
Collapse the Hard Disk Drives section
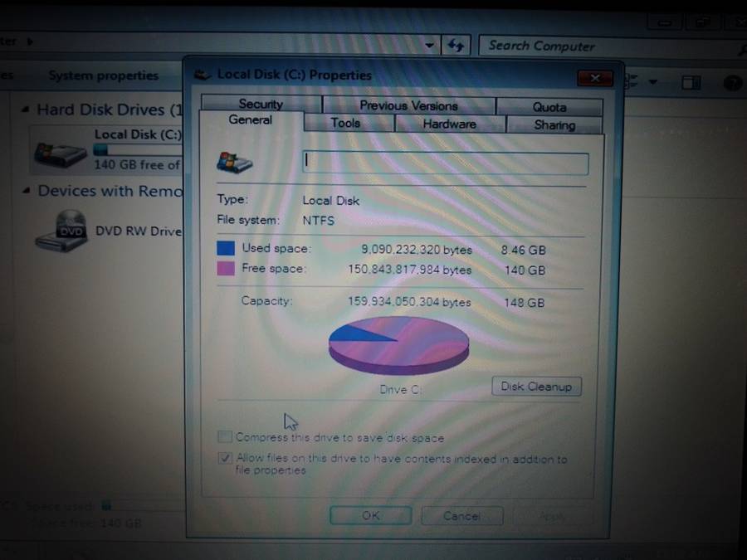click(x=27, y=109)
